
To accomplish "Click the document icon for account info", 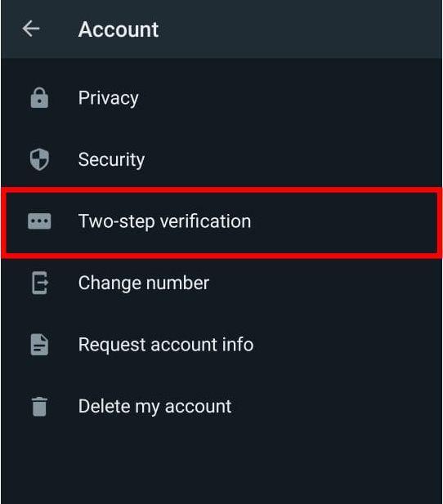I will (x=39, y=345).
